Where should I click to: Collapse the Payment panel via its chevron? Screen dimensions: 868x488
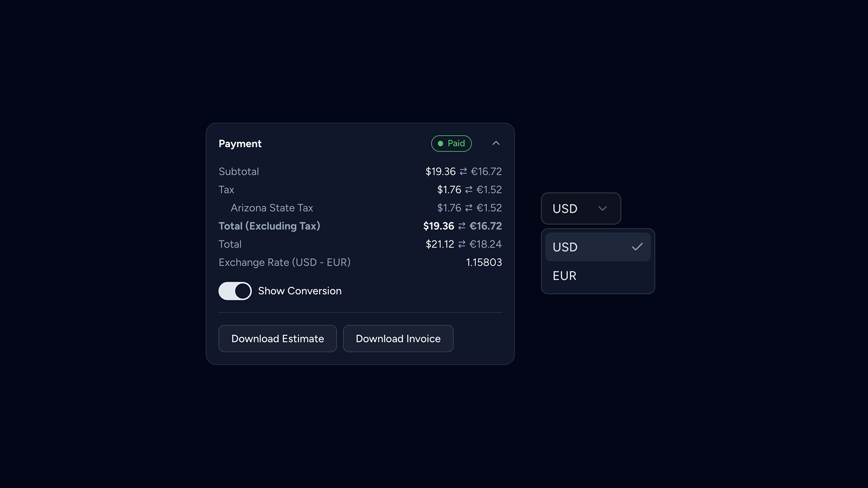tap(496, 143)
